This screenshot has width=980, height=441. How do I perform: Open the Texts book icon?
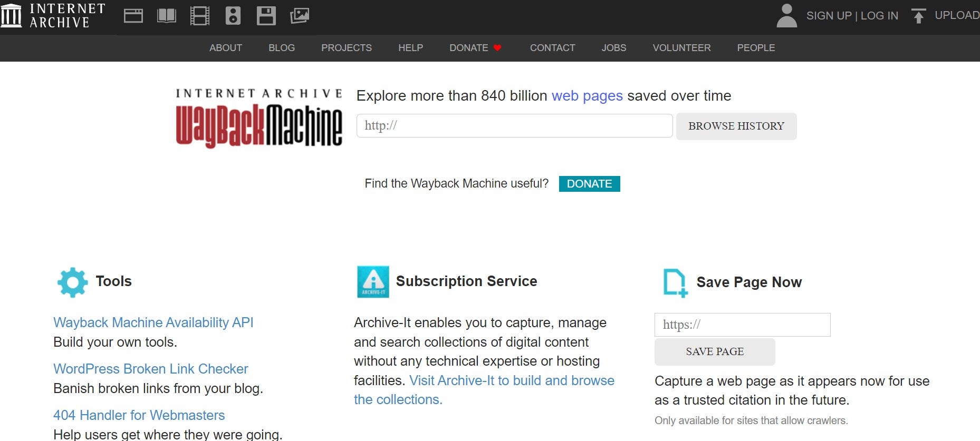[167, 16]
